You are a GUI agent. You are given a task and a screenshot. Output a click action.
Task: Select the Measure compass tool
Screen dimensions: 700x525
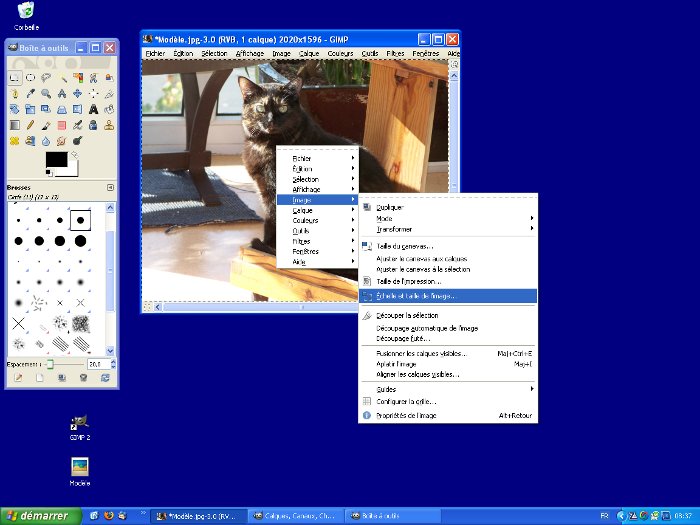coord(62,94)
